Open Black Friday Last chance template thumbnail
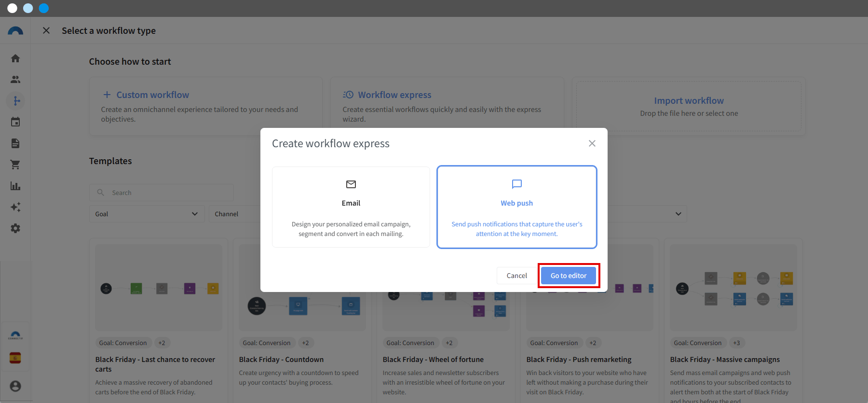 159,288
